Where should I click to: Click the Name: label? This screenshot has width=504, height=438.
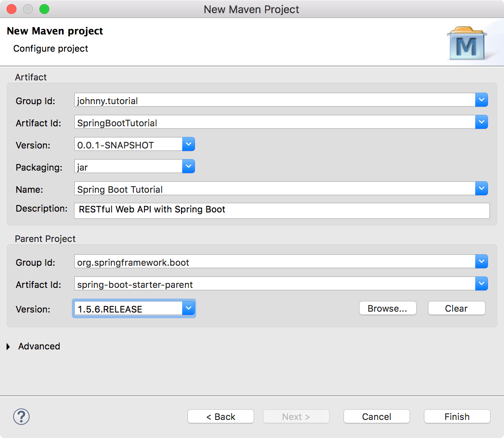pos(29,189)
